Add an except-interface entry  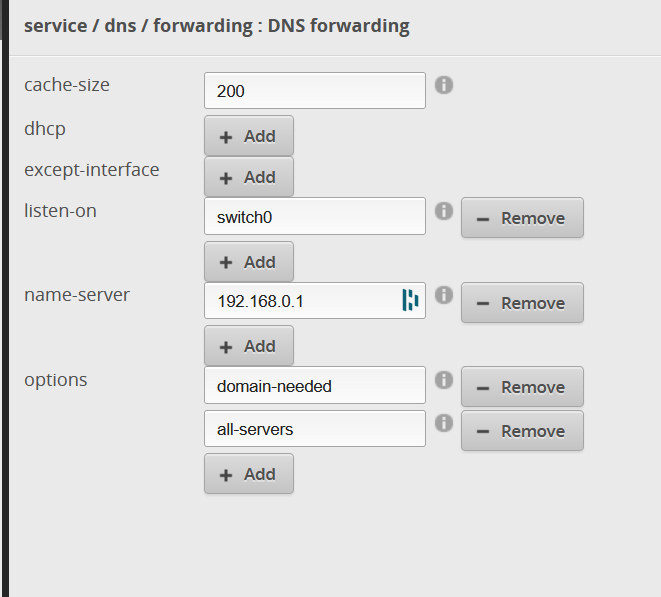point(249,177)
